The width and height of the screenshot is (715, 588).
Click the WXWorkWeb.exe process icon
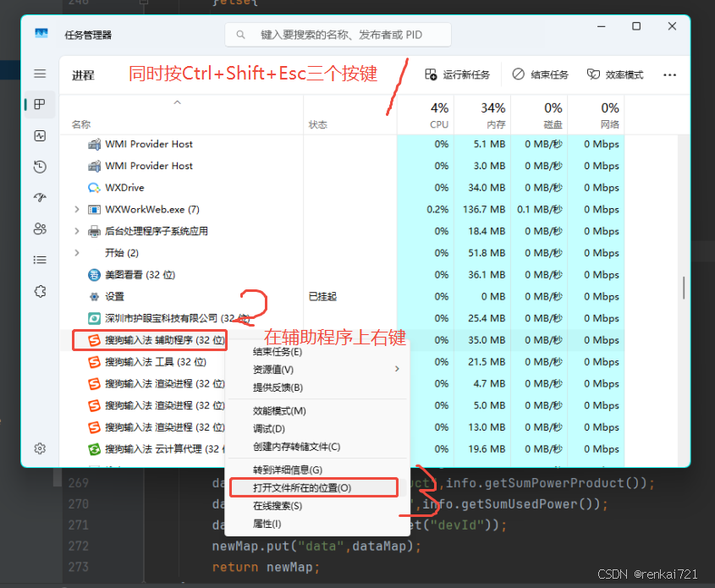coord(94,209)
